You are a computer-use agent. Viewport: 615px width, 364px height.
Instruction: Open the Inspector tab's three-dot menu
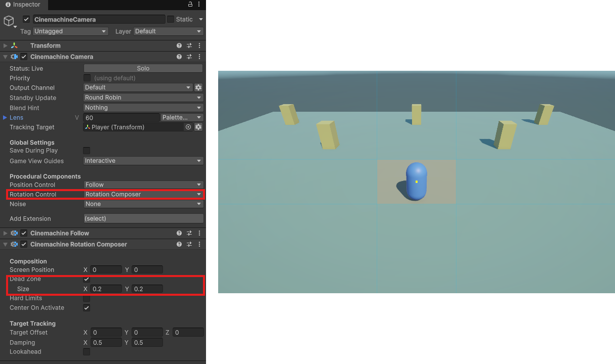tap(200, 5)
